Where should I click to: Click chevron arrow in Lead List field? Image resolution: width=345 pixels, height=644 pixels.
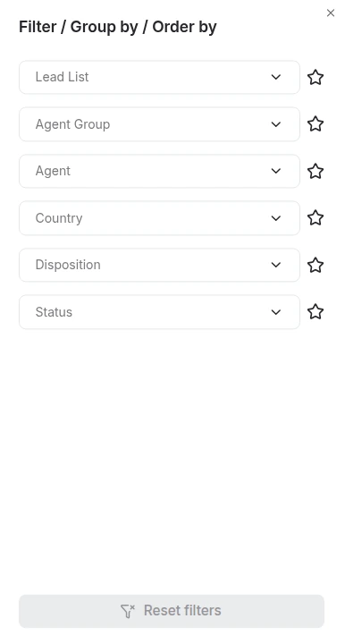click(276, 77)
